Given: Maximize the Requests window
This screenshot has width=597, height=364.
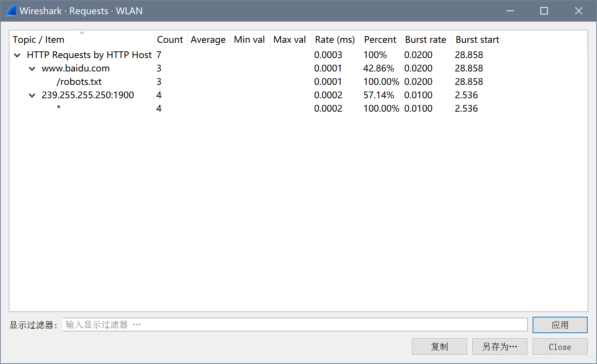Looking at the screenshot, I should (544, 11).
